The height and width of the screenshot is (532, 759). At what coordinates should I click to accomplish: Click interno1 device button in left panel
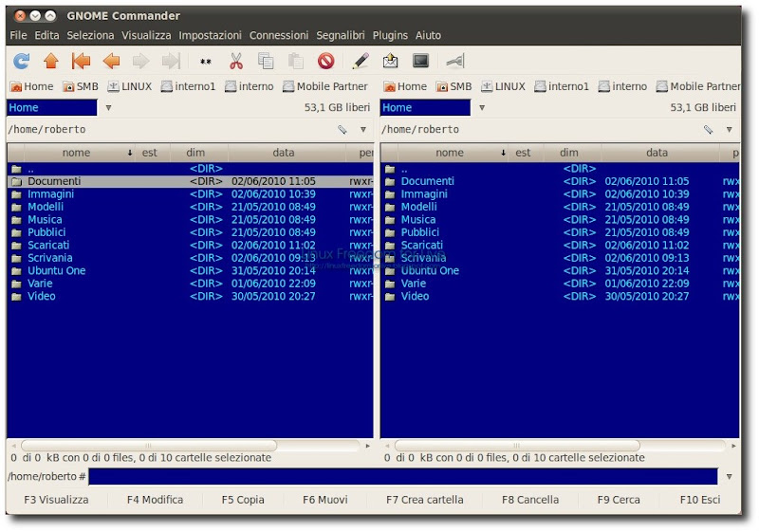188,86
